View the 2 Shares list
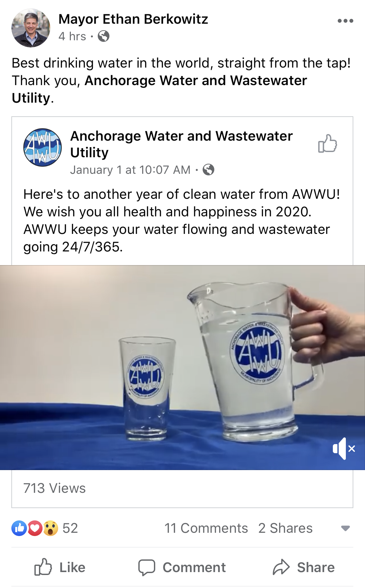Viewport: 365px width, 588px height. point(285,528)
